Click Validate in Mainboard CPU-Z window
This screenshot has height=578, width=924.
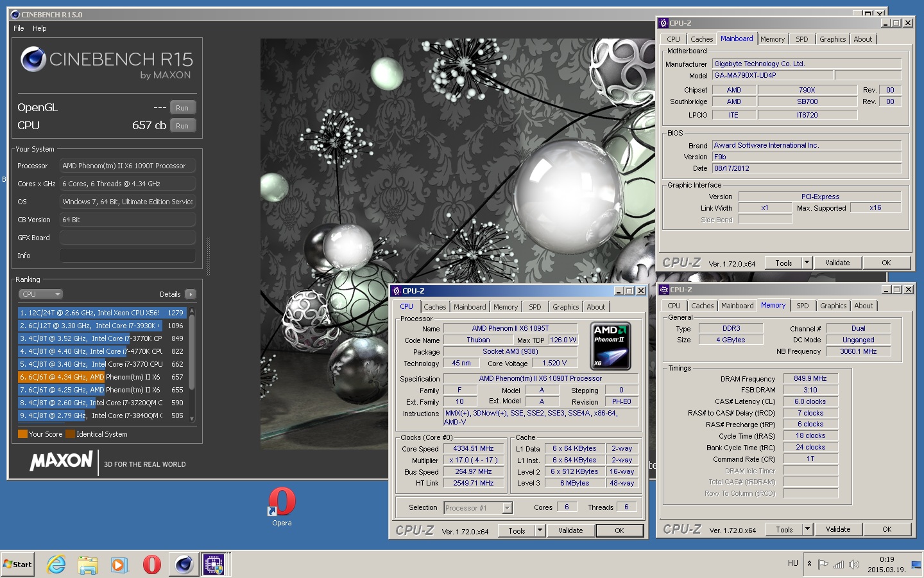tap(837, 263)
